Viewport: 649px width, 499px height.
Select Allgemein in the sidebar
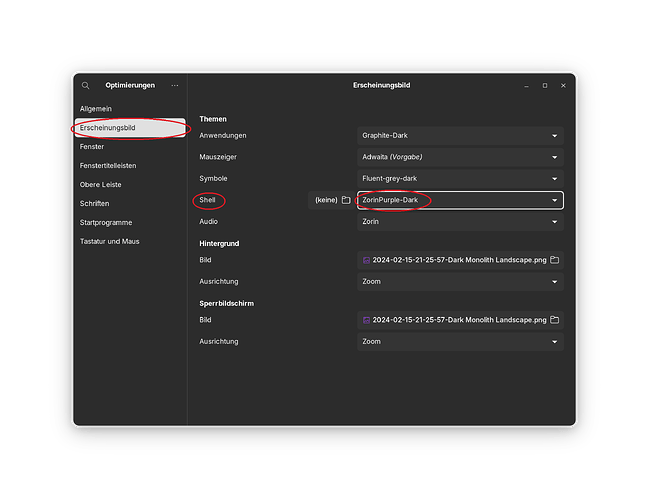coord(96,108)
